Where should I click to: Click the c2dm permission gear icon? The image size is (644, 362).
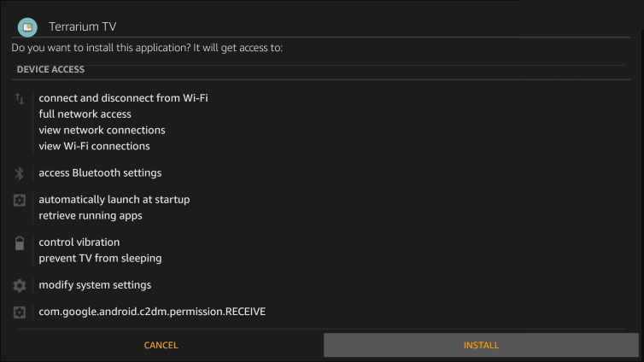pyautogui.click(x=20, y=312)
